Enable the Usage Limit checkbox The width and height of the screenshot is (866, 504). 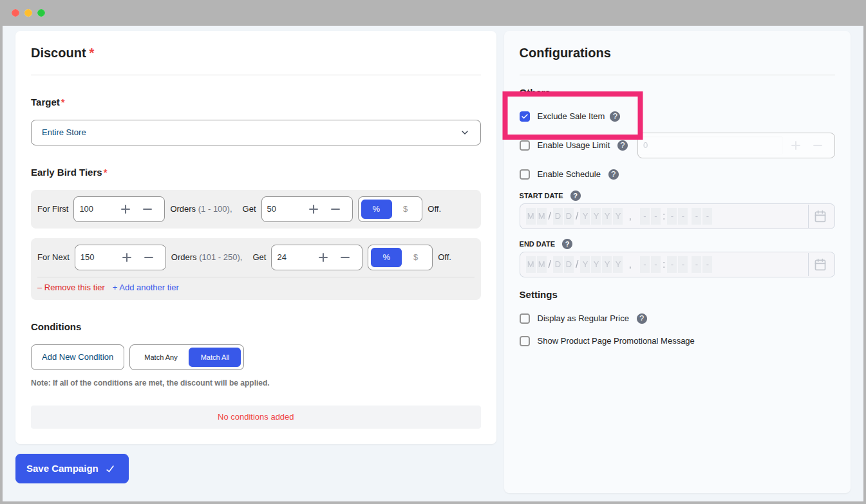[x=525, y=145]
